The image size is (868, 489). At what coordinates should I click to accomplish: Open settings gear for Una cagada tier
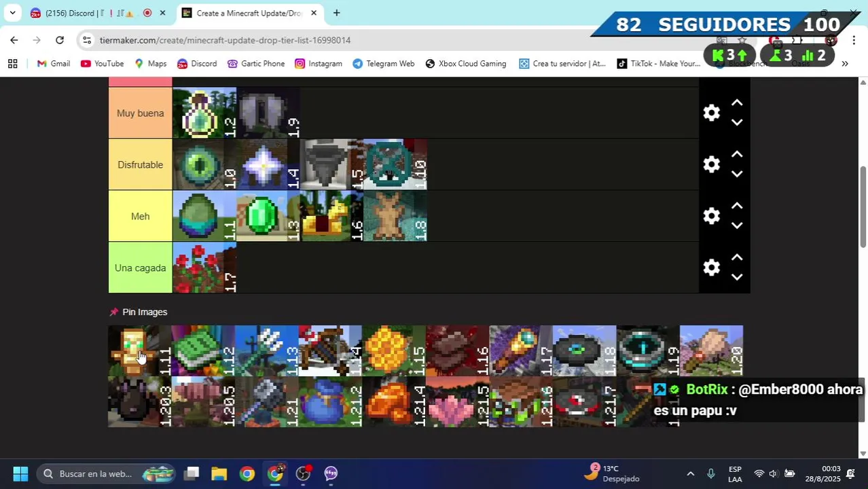point(711,268)
